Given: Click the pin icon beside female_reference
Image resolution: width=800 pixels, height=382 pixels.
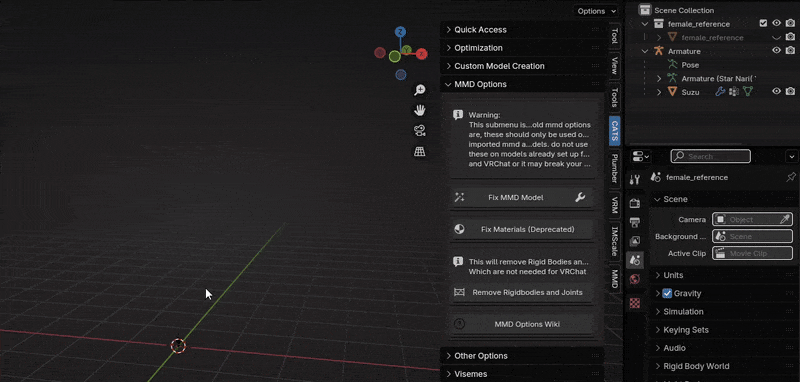Looking at the screenshot, I should [x=791, y=177].
